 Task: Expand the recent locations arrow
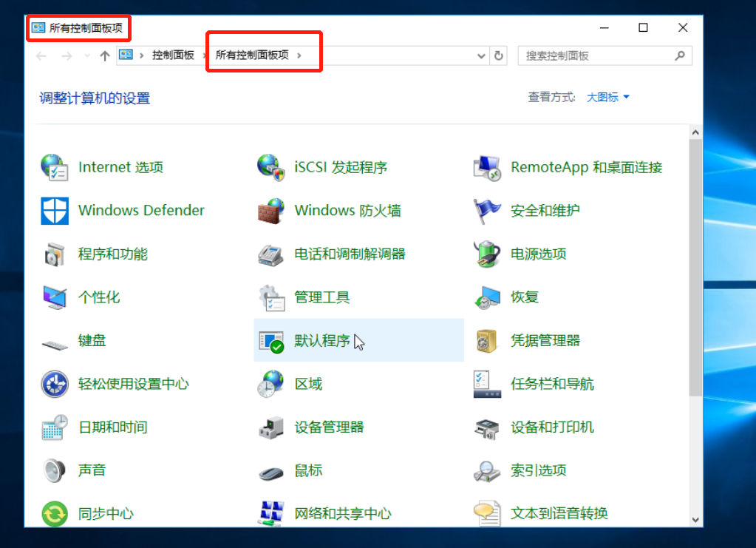click(86, 56)
